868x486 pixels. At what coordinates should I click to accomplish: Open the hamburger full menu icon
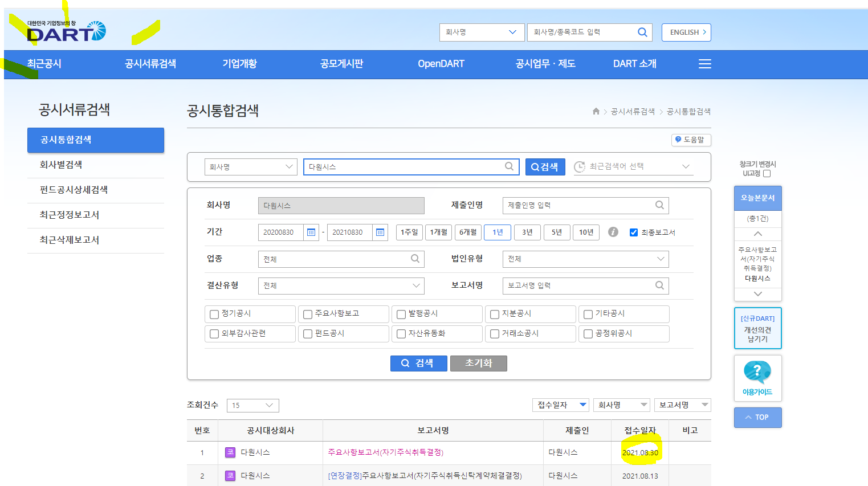pyautogui.click(x=705, y=64)
